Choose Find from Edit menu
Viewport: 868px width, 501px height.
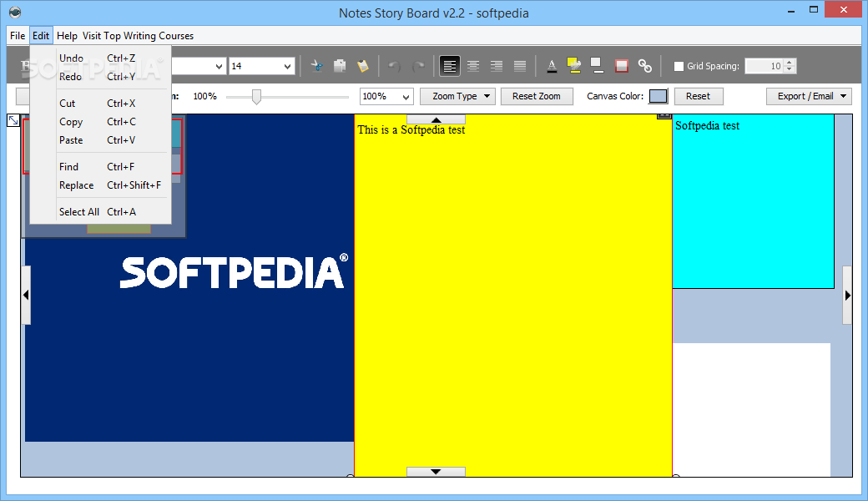(100, 167)
